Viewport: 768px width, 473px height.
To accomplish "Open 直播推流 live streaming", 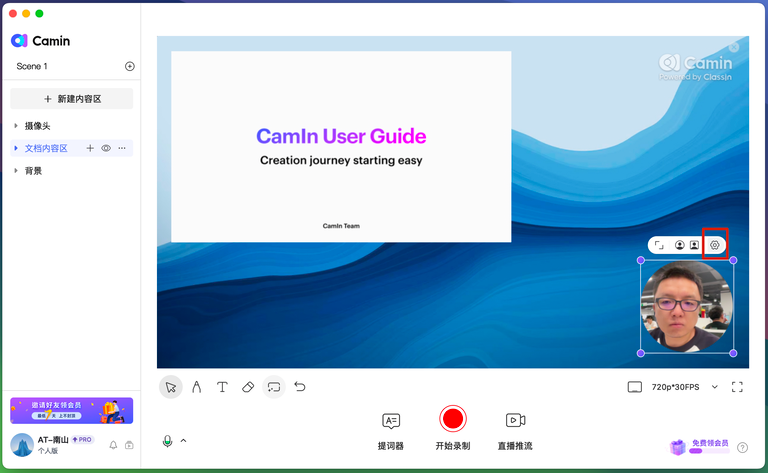I will point(515,431).
